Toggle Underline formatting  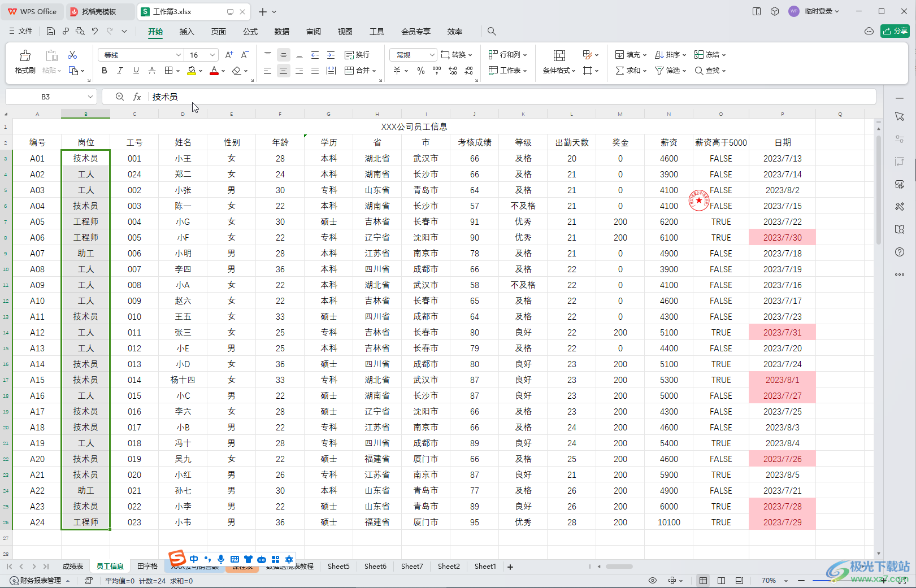pos(136,71)
